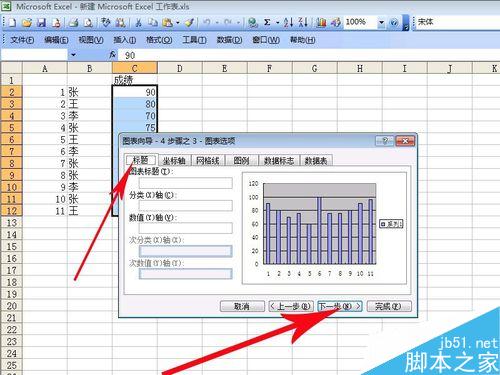Open the 帮助(H) menu
This screenshot has width=500, height=375.
302,40
